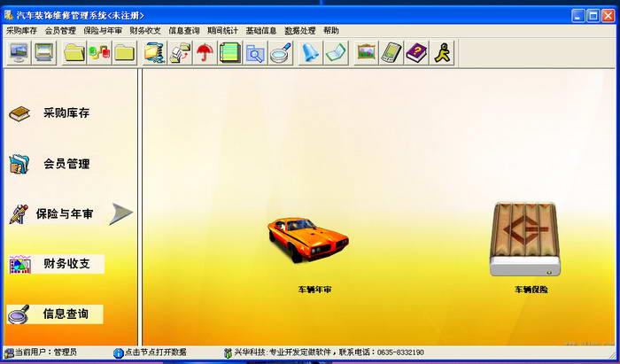Click the 车辆年审 label
620x364 pixels.
click(314, 290)
